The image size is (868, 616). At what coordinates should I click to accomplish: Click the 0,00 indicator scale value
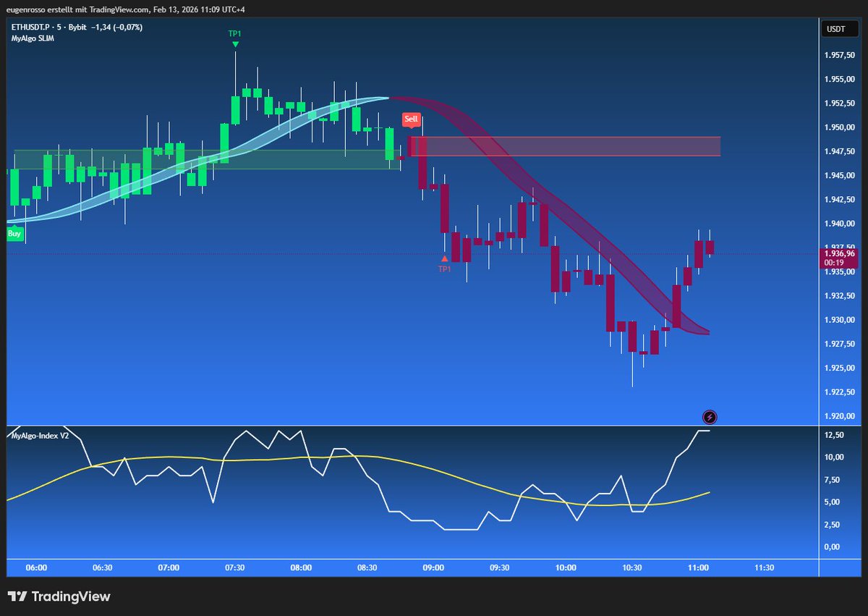point(833,547)
